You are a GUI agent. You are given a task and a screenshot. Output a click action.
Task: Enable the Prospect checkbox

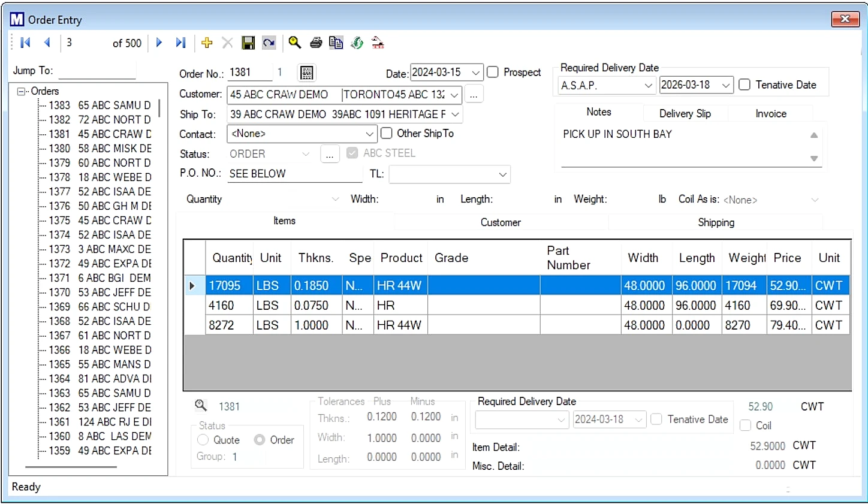(x=492, y=72)
